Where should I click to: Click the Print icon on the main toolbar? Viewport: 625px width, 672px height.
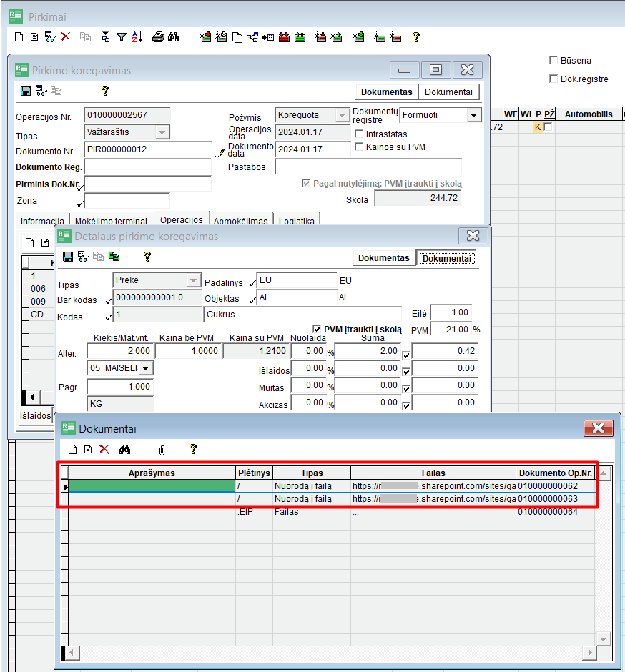coord(157,37)
